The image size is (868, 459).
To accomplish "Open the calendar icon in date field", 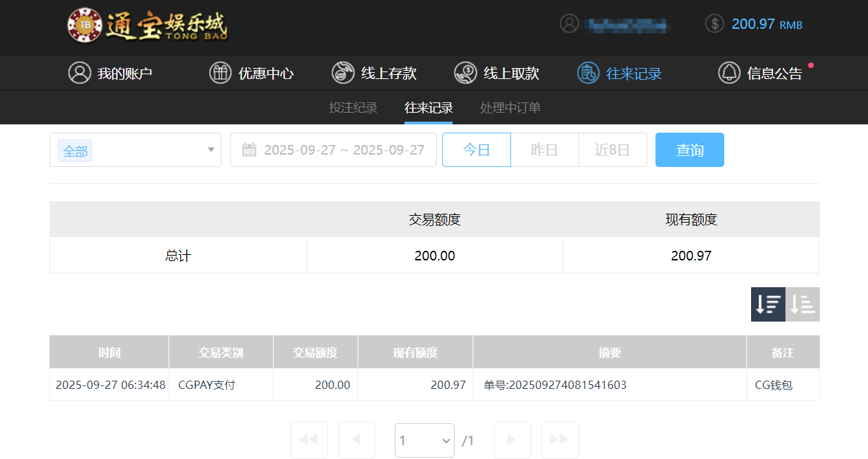I will pyautogui.click(x=249, y=149).
